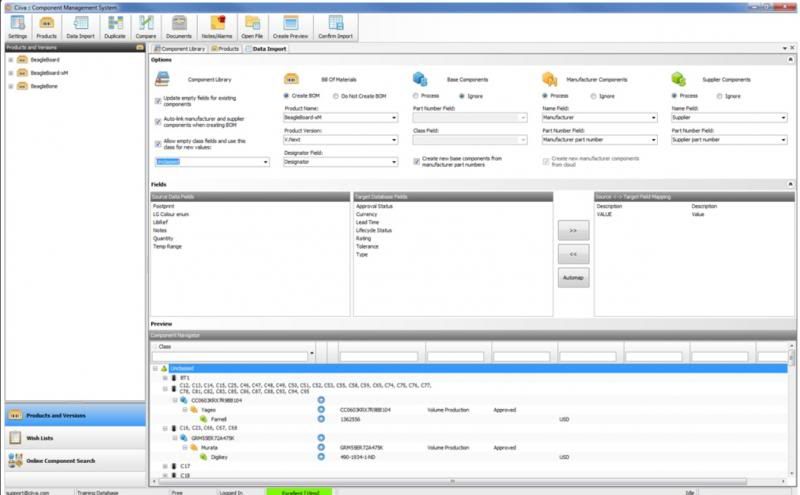Click the '>>' add mapping button

[573, 231]
